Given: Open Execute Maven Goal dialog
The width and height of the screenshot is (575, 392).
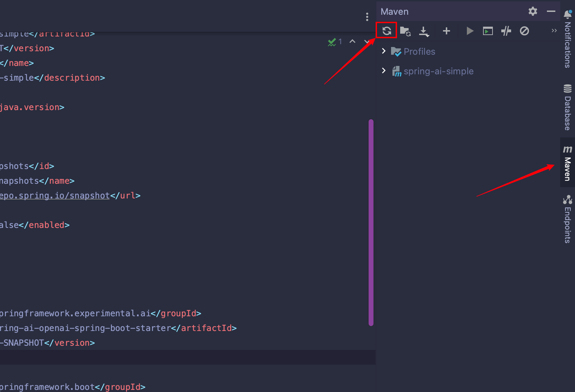Looking at the screenshot, I should coord(488,31).
